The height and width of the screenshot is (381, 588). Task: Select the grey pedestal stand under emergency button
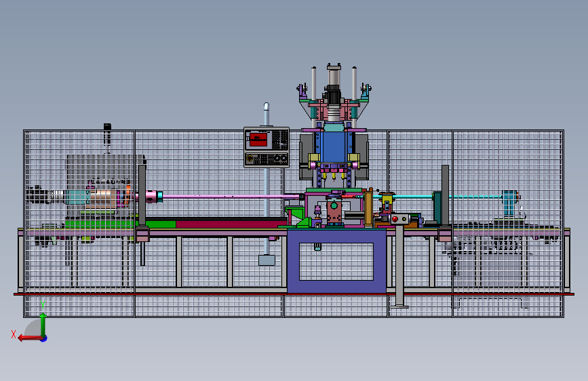tap(399, 266)
